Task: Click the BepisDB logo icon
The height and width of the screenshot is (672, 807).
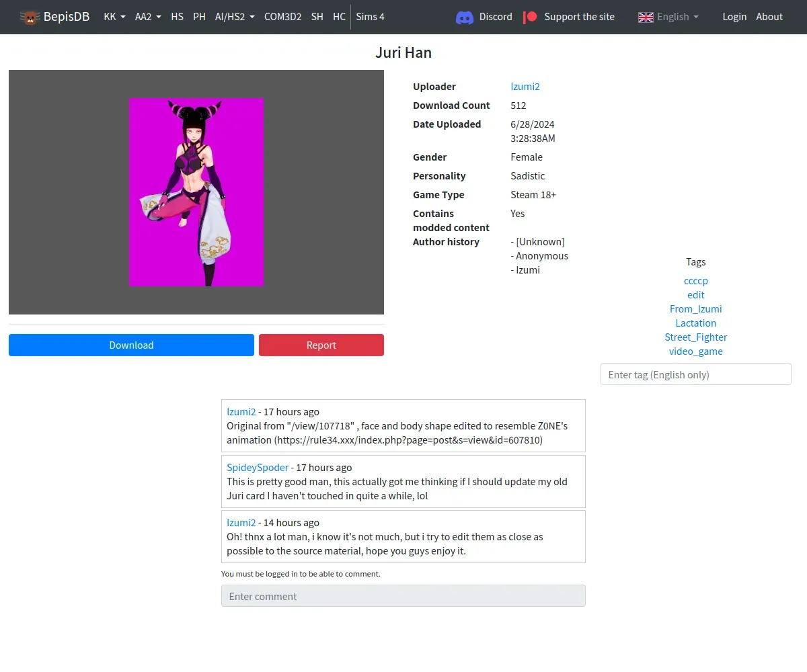Action: (x=30, y=17)
